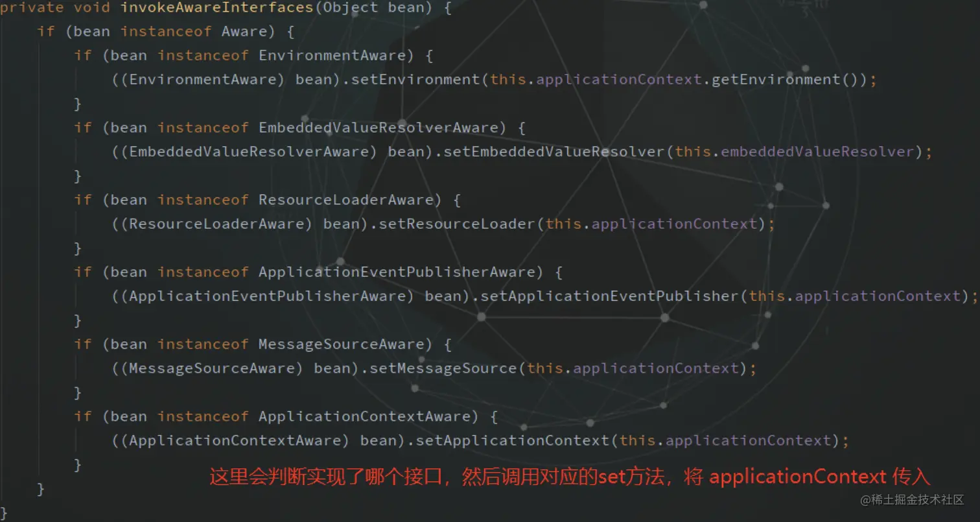Select the (EmbeddedValueResolverAware) cast expression

pyautogui.click(x=249, y=152)
